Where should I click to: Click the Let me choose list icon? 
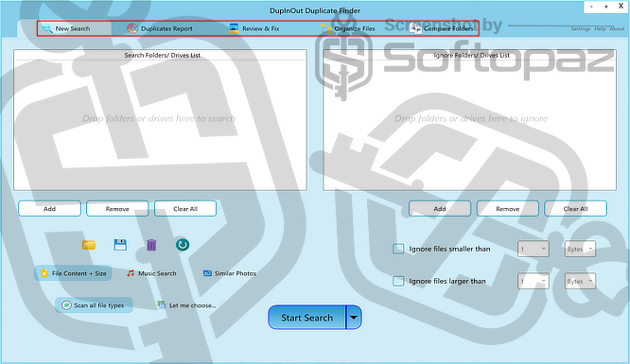click(162, 305)
